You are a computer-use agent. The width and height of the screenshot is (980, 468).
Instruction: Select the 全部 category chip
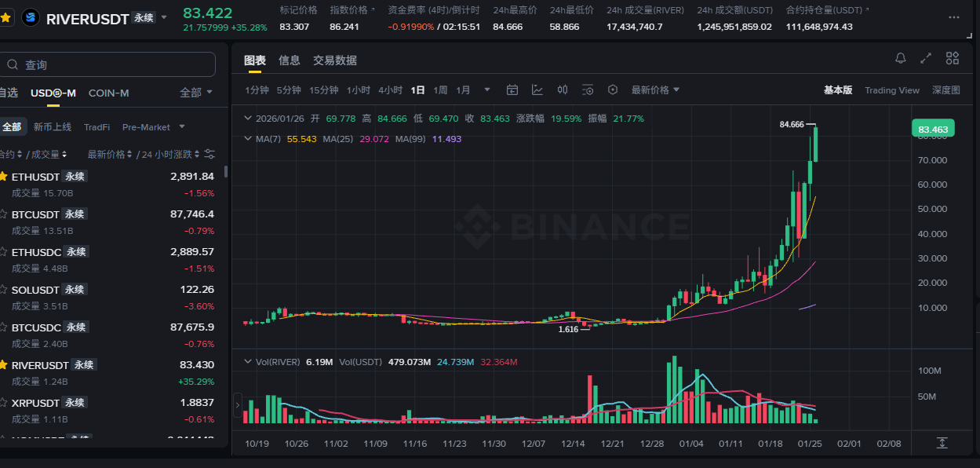pyautogui.click(x=13, y=126)
